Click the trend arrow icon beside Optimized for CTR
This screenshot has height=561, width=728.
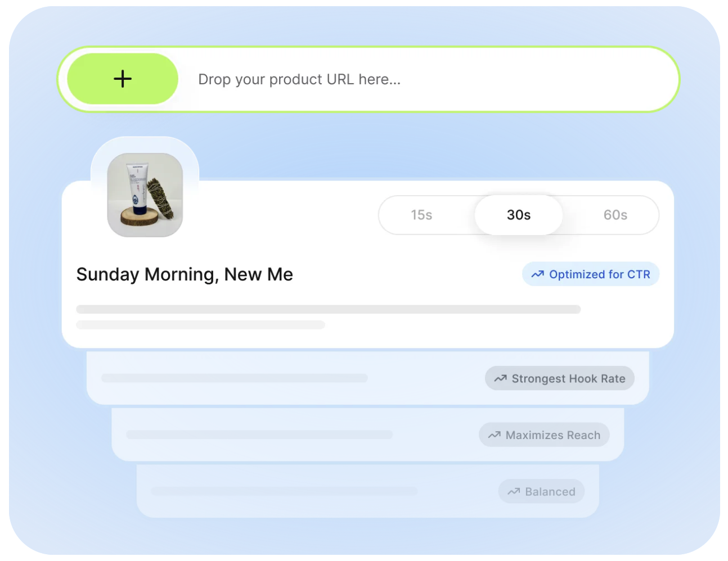click(x=537, y=274)
